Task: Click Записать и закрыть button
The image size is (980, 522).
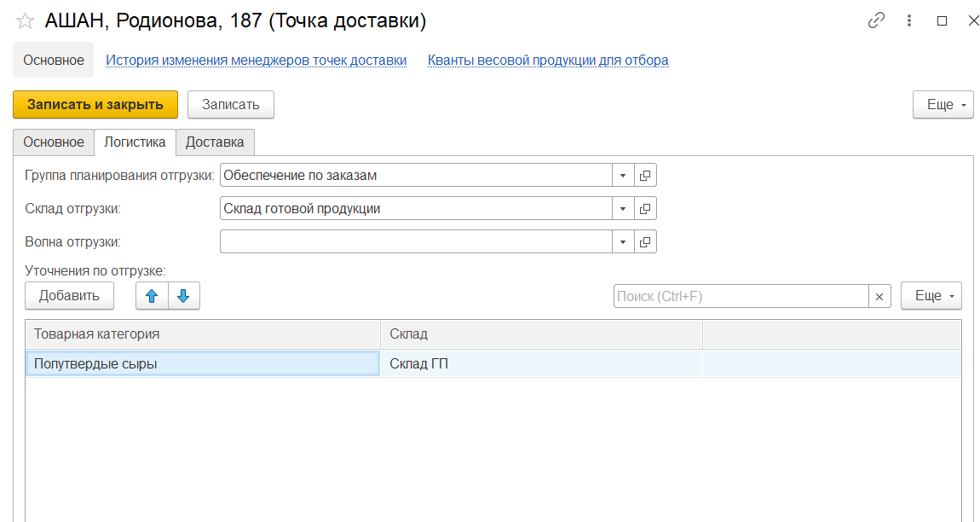Action: tap(95, 105)
